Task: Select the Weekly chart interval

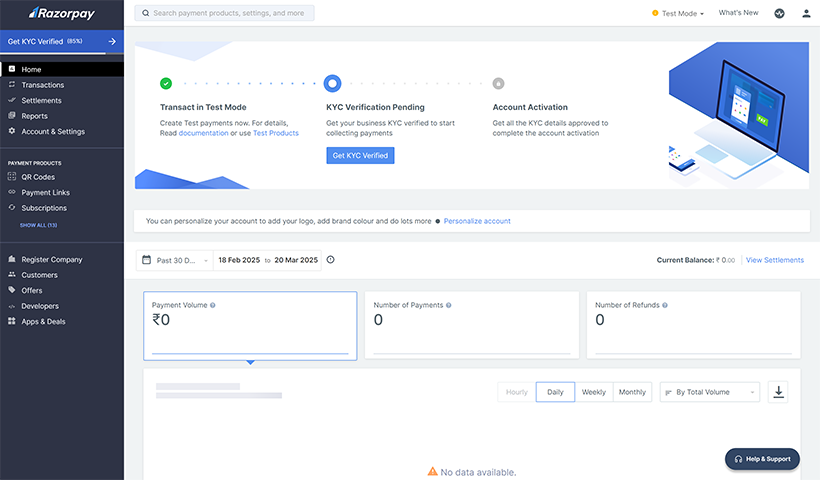Action: pos(594,392)
